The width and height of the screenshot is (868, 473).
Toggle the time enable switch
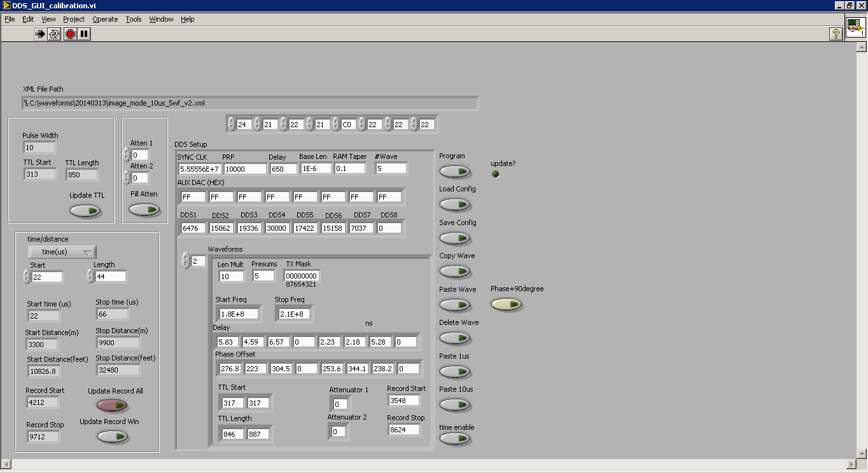click(455, 439)
